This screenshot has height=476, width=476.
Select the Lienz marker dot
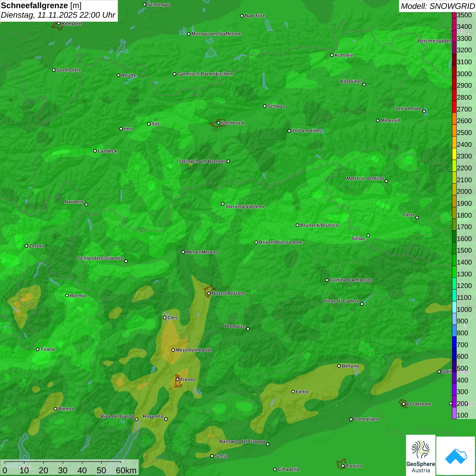pos(417,218)
